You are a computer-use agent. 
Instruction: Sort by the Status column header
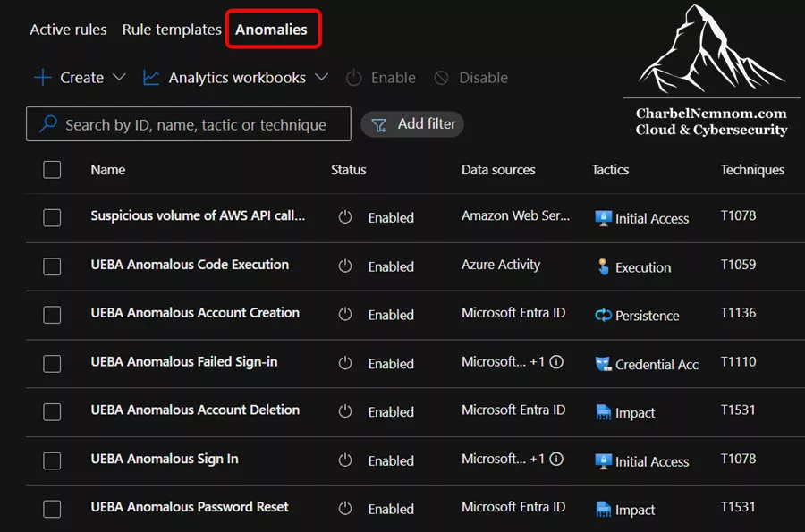[349, 170]
